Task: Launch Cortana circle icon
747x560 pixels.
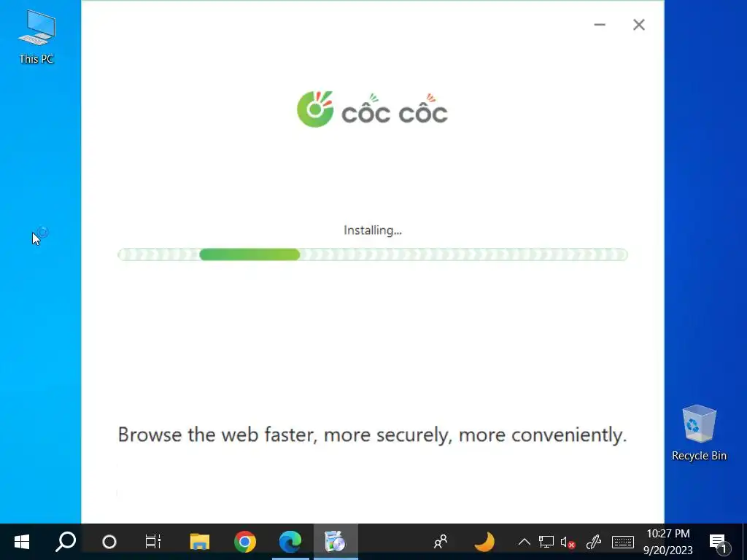Action: (109, 542)
